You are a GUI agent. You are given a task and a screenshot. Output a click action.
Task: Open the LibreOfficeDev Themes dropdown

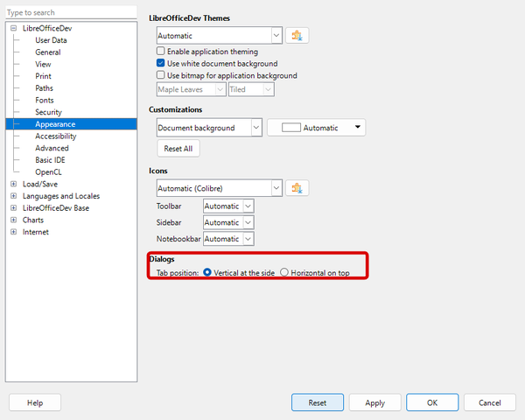point(276,36)
